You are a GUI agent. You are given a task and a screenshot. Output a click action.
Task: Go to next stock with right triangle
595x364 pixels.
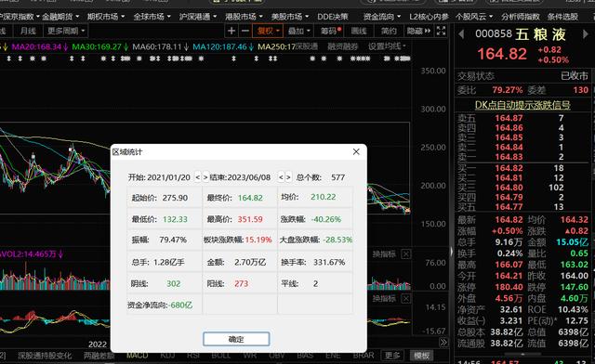click(585, 34)
